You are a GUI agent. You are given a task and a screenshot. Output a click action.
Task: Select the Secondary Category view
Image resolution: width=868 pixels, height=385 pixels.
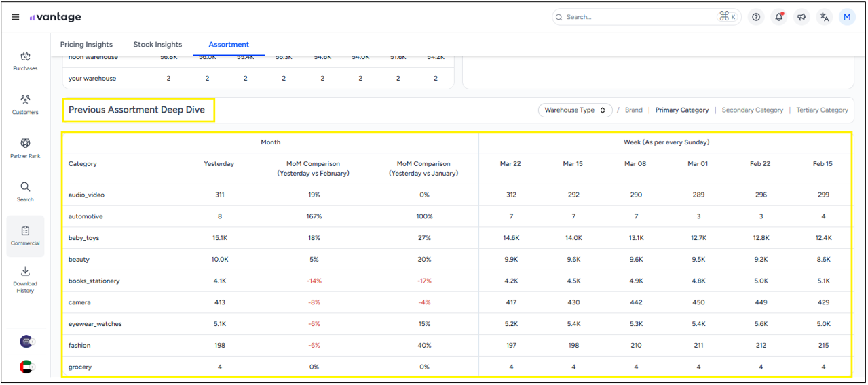[x=752, y=110]
